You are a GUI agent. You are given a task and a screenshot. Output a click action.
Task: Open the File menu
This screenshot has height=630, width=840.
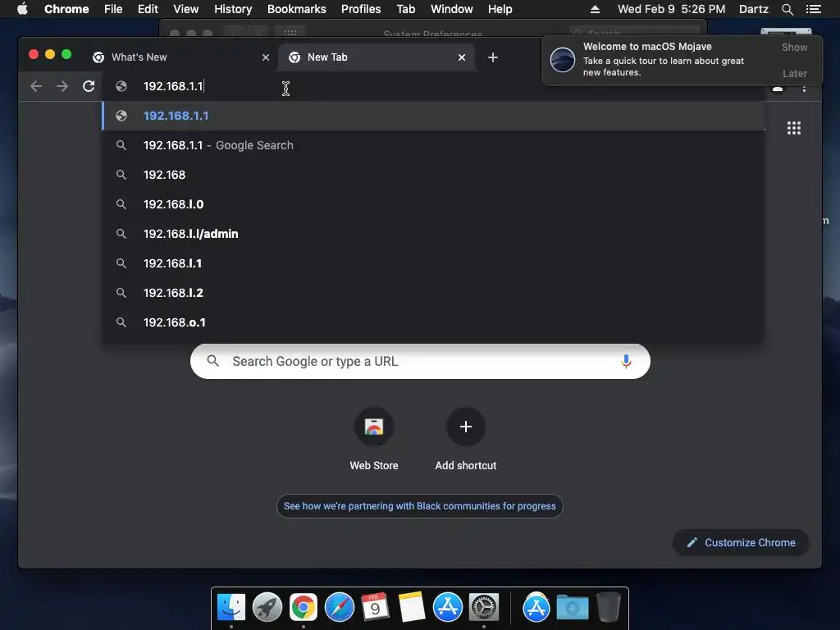tap(113, 9)
